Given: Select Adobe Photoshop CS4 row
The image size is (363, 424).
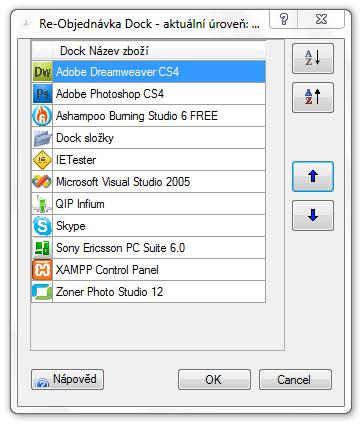Looking at the screenshot, I should (149, 94).
